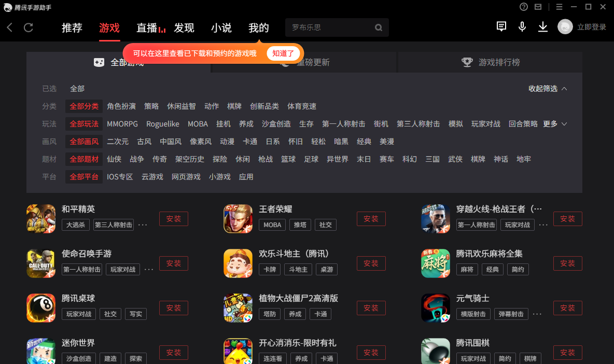Refresh the page with the reload icon
The width and height of the screenshot is (614, 364).
pyautogui.click(x=28, y=27)
